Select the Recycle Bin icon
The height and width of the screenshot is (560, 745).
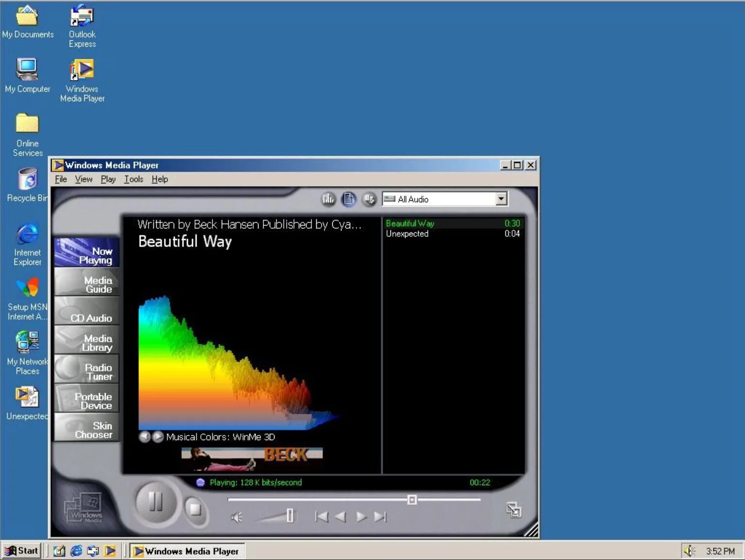pyautogui.click(x=28, y=185)
